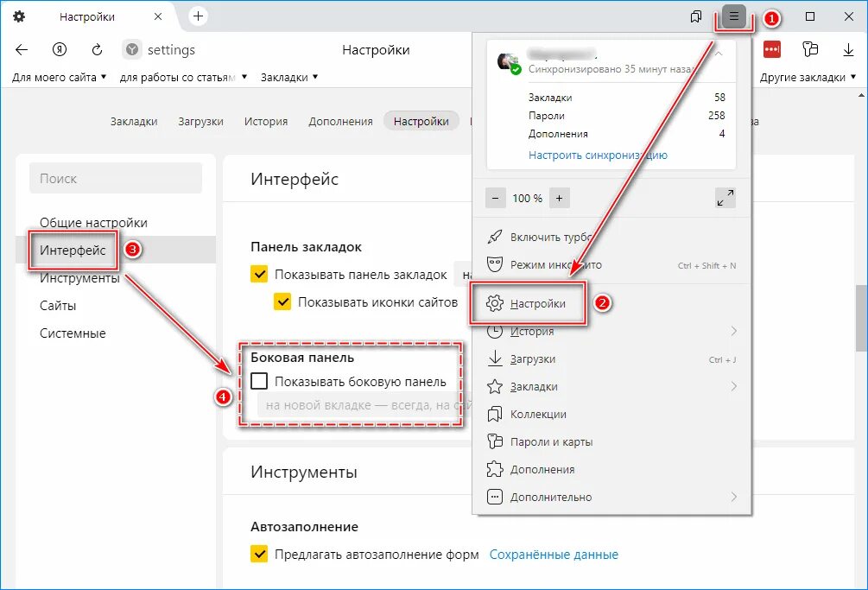Image resolution: width=868 pixels, height=590 pixels.
Task: Click the profile avatar in the menu
Action: [x=508, y=62]
